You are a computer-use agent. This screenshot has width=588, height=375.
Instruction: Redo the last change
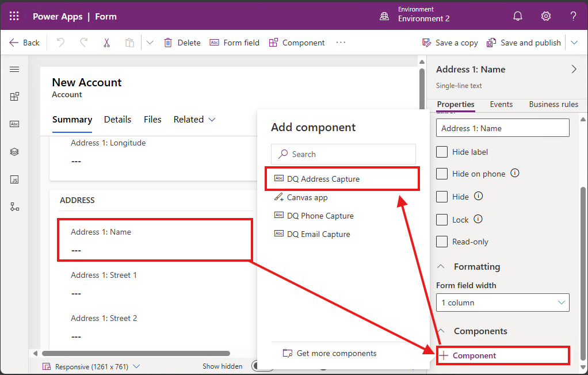pyautogui.click(x=83, y=43)
